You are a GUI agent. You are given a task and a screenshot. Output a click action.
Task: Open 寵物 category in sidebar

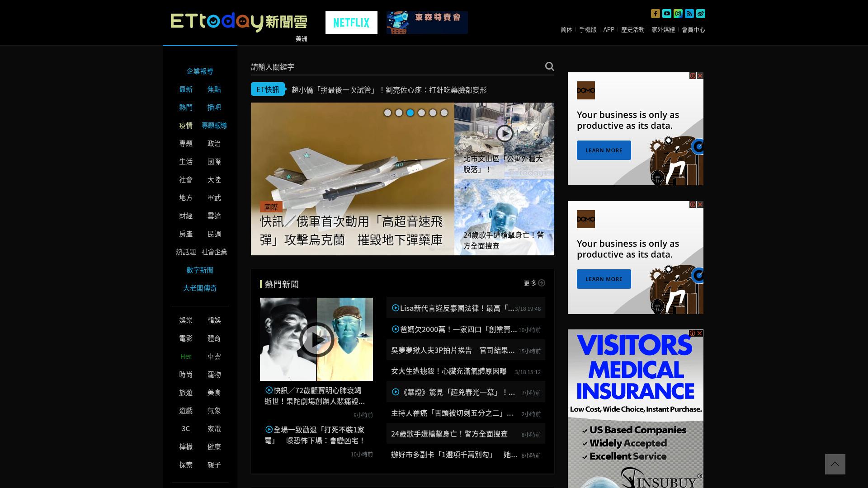[214, 374]
